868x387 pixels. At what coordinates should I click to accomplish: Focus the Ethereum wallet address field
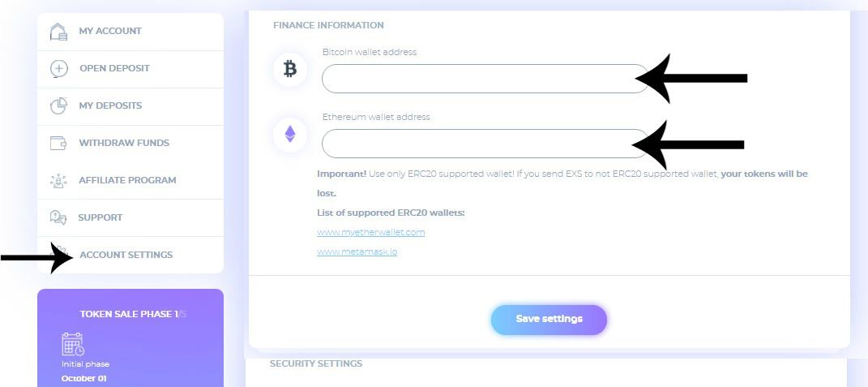pos(485,144)
